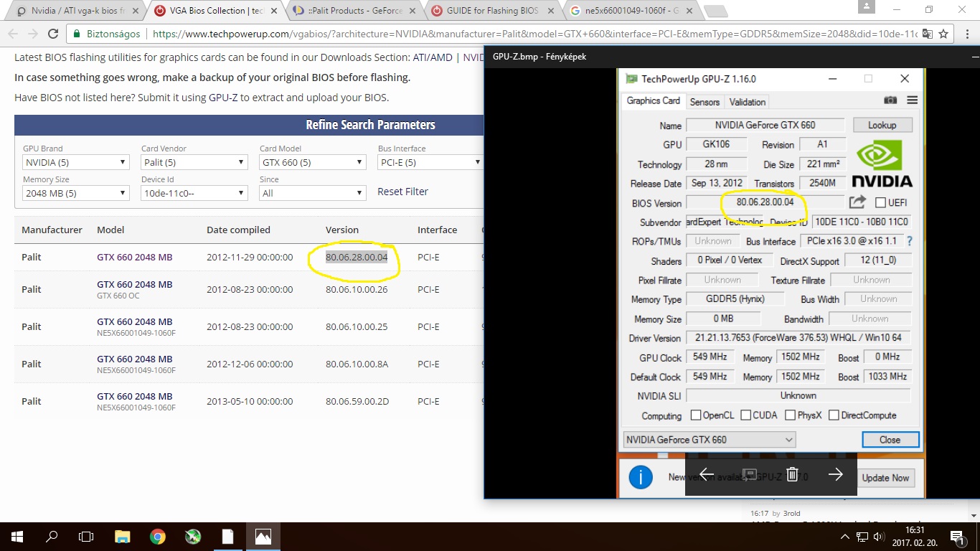Image resolution: width=980 pixels, height=551 pixels.
Task: Click the blue info icon in update bar
Action: click(641, 477)
